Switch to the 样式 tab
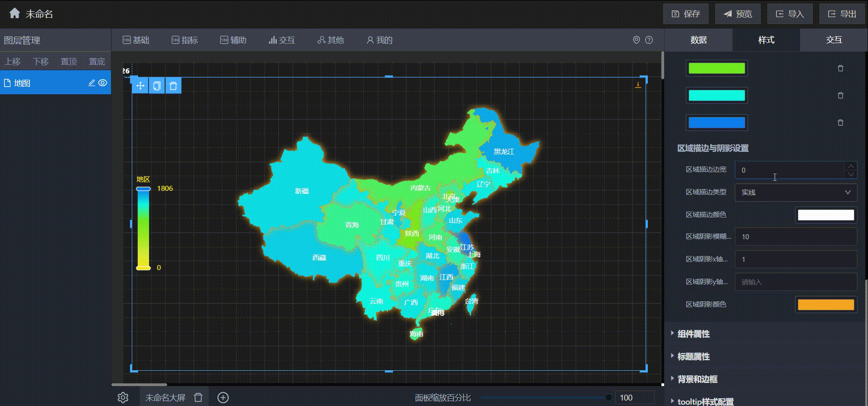Viewport: 868px width, 406px height. click(x=766, y=40)
